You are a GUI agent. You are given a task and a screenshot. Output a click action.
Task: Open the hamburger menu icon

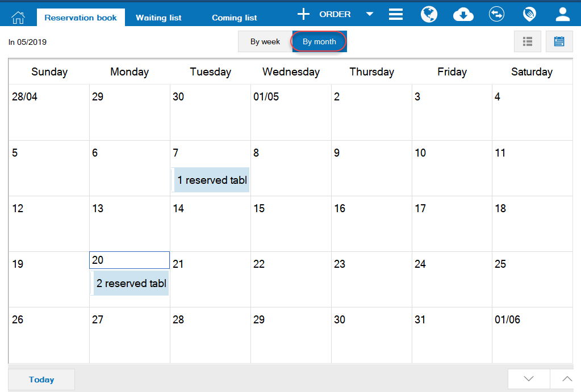(x=396, y=14)
